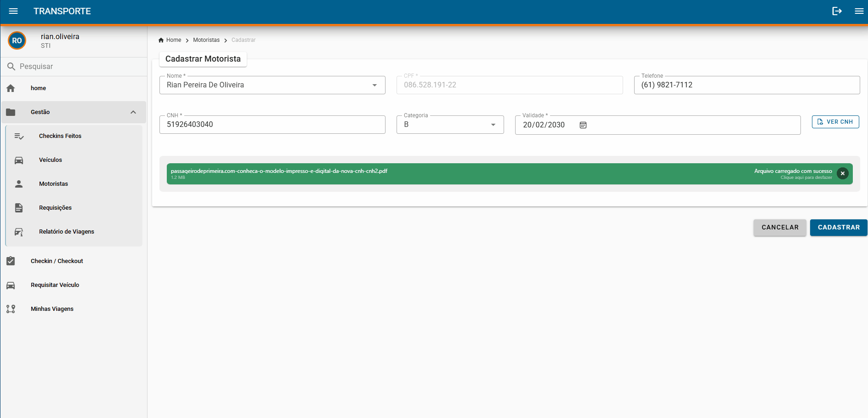Click the Relatório de Viagens icon
Screen dimensions: 868x418
pos(19,232)
